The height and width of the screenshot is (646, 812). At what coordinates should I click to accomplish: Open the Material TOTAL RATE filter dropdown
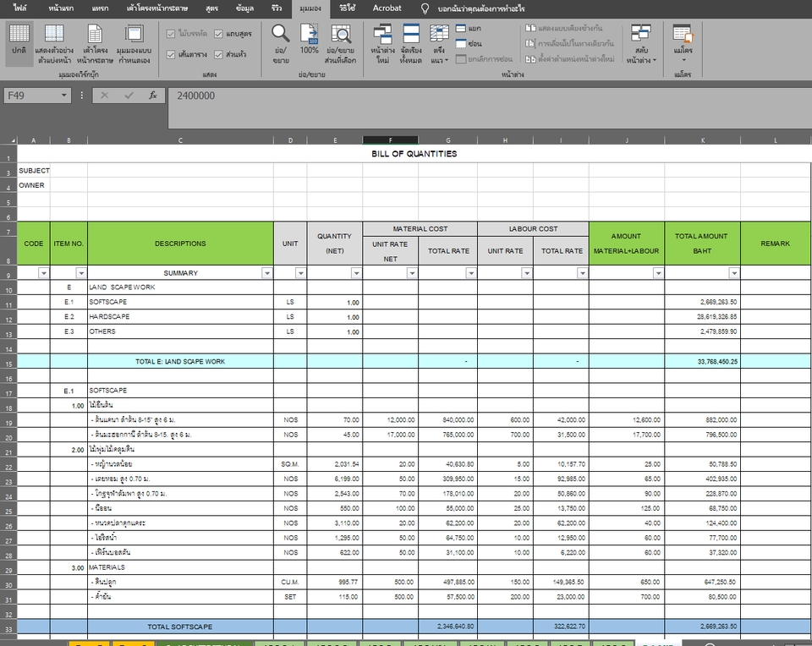point(471,273)
